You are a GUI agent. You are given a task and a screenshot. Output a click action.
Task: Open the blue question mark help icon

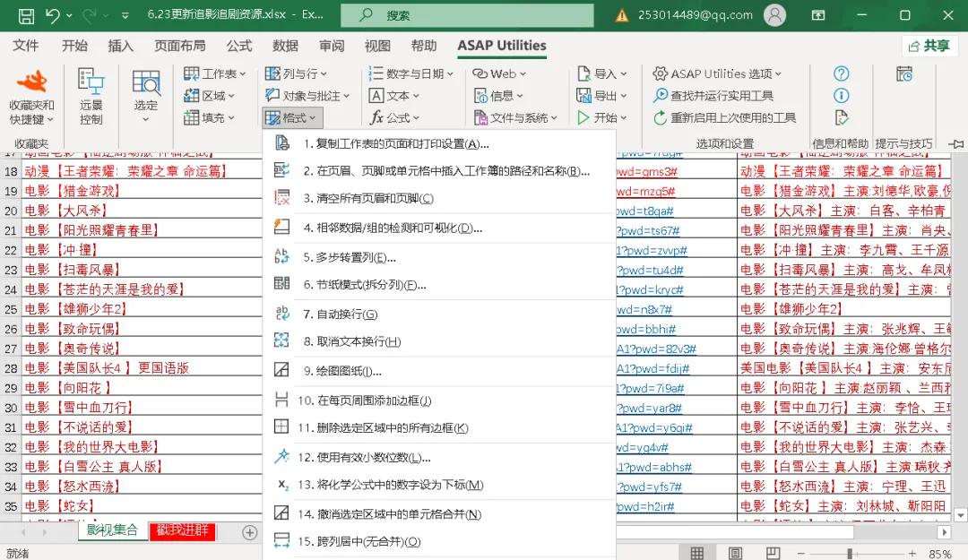[841, 73]
